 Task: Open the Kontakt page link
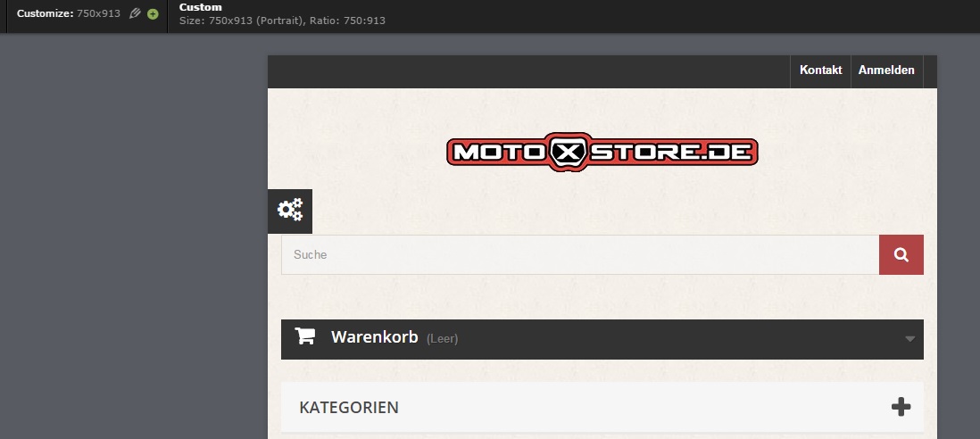(x=820, y=70)
